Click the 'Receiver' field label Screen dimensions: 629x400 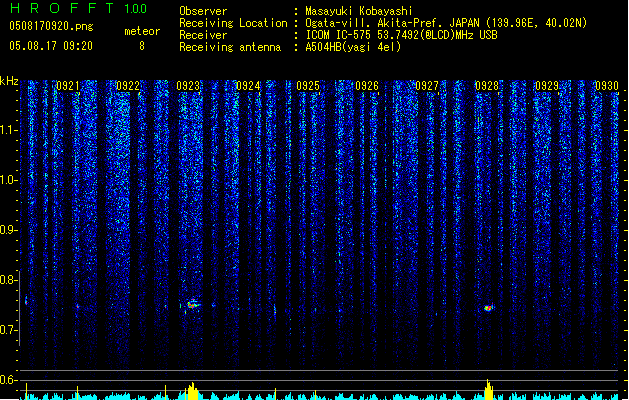click(203, 35)
